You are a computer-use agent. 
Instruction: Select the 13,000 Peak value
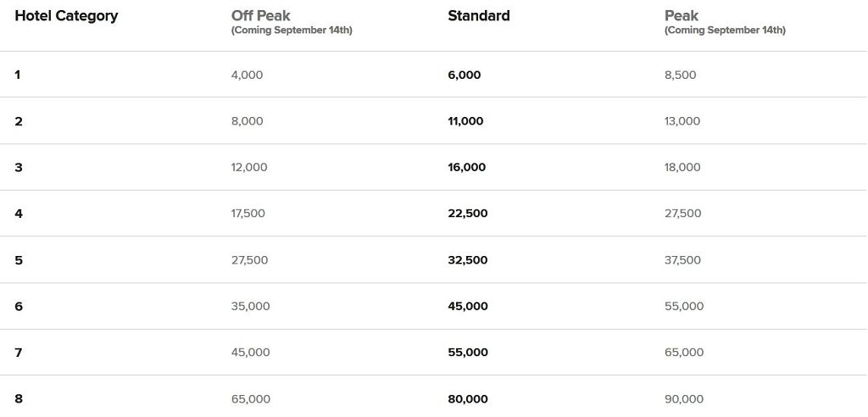682,121
